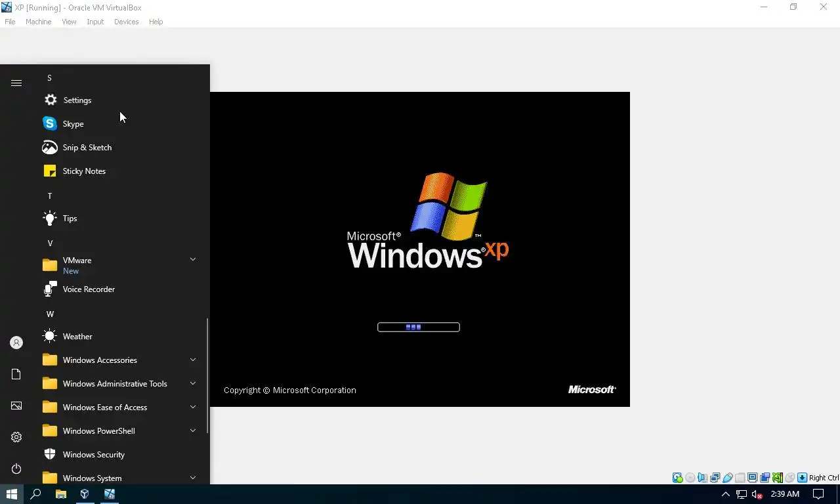Click the audio indicator in VirtualBox status bar
The height and width of the screenshot is (504, 840).
tap(703, 478)
